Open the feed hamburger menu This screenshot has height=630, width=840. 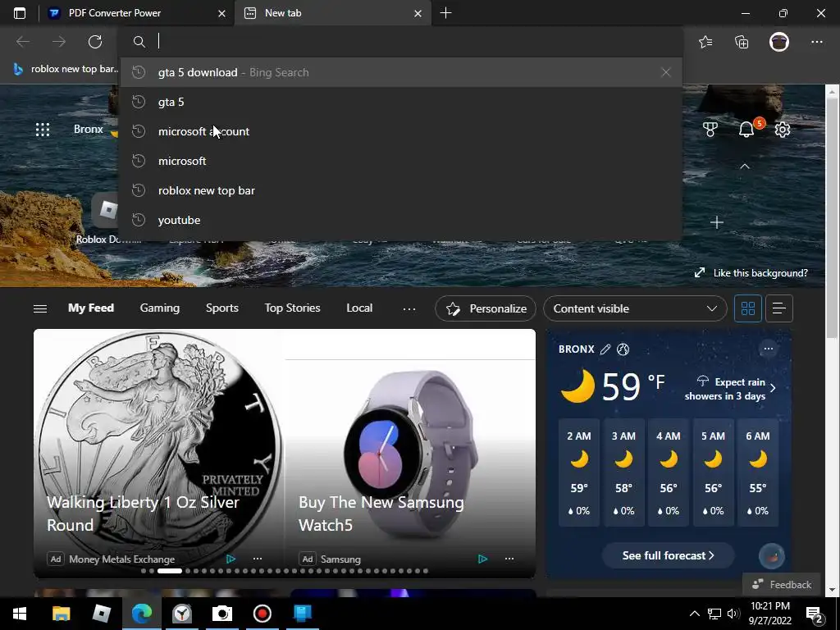(x=40, y=308)
